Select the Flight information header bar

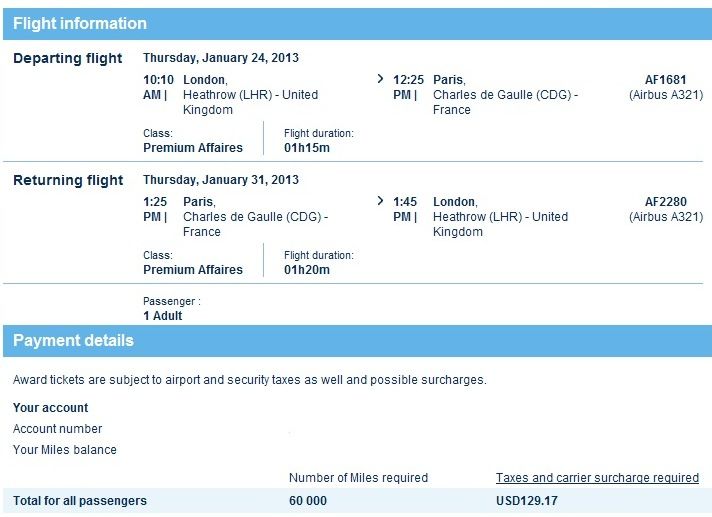point(357,24)
